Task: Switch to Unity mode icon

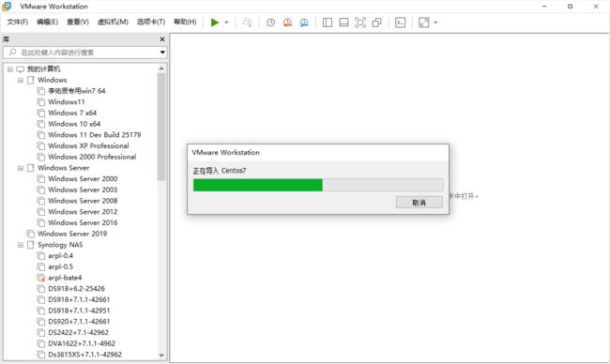Action: tap(376, 23)
